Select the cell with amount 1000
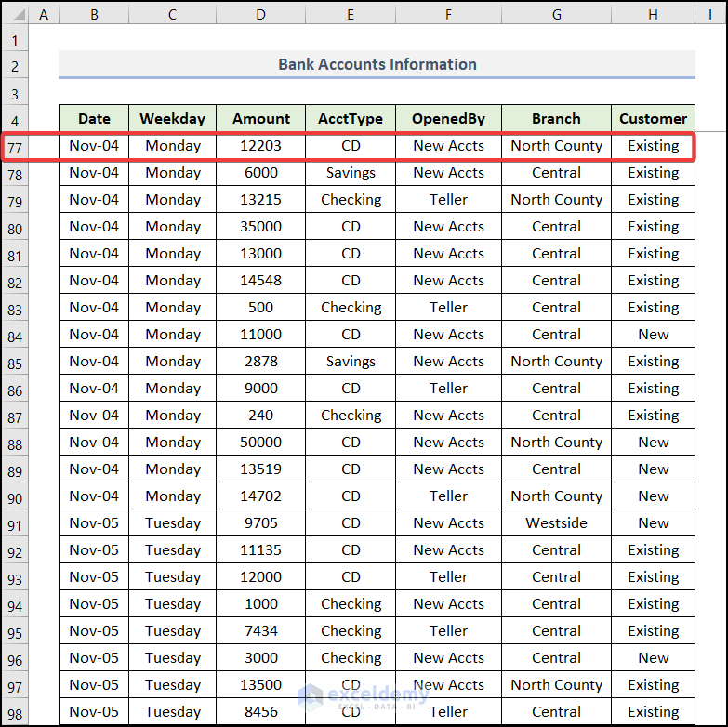Image resolution: width=728 pixels, height=727 pixels. point(261,603)
